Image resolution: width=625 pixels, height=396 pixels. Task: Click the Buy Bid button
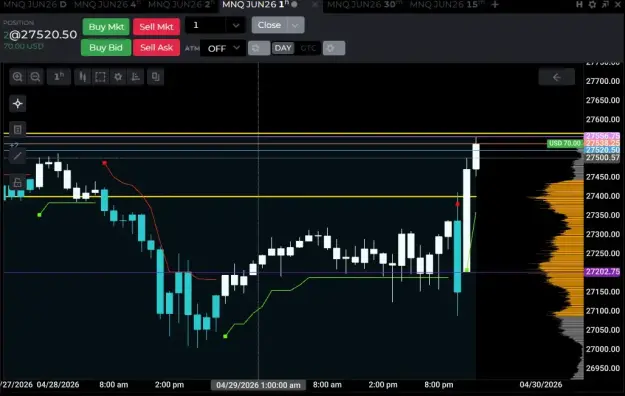coord(106,48)
